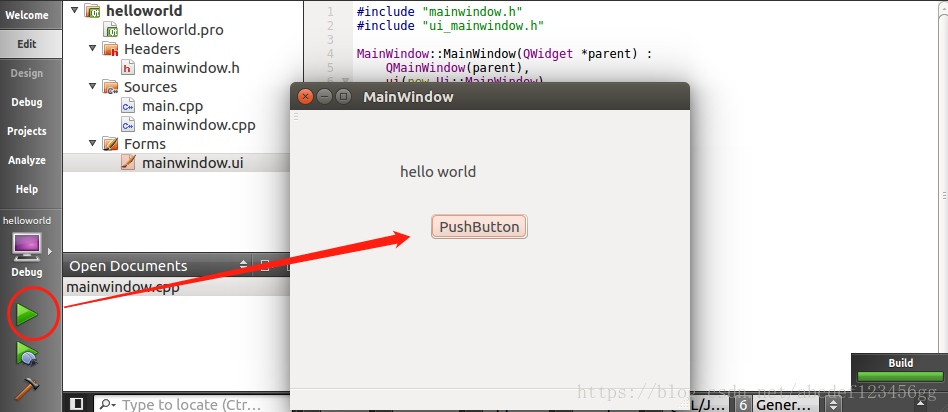Image resolution: width=948 pixels, height=412 pixels.
Task: Open locator filter magnifier dropdown
Action: (x=108, y=404)
